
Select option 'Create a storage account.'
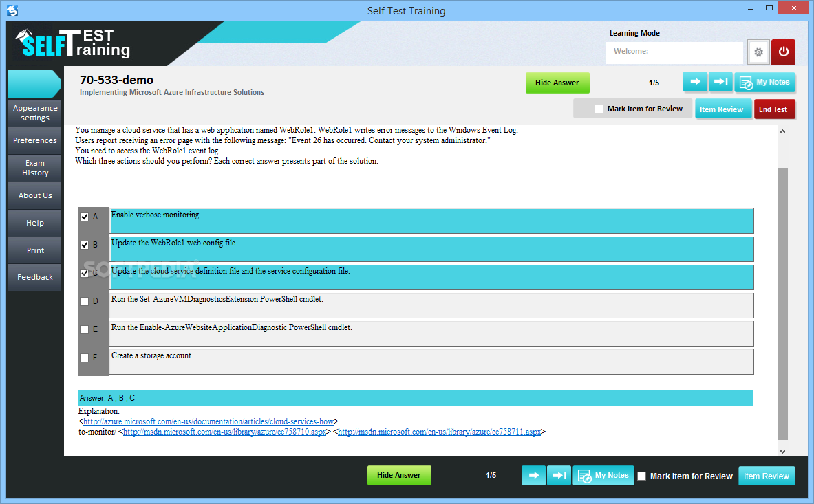(431, 362)
